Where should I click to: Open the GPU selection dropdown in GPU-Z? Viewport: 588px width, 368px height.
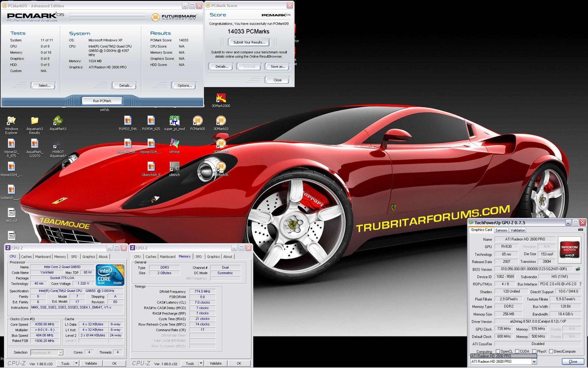pyautogui.click(x=534, y=362)
